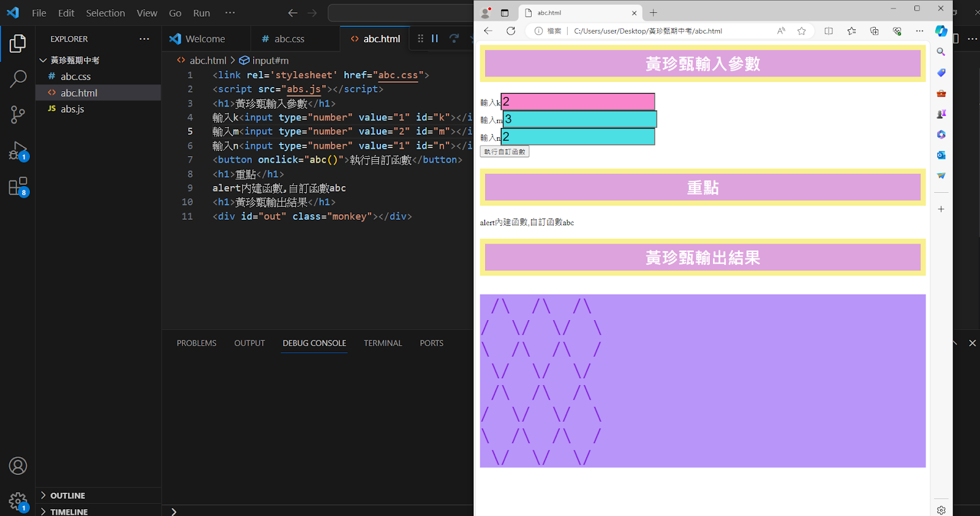Open the browser sidebar search
The width and height of the screenshot is (980, 516).
pos(941,52)
